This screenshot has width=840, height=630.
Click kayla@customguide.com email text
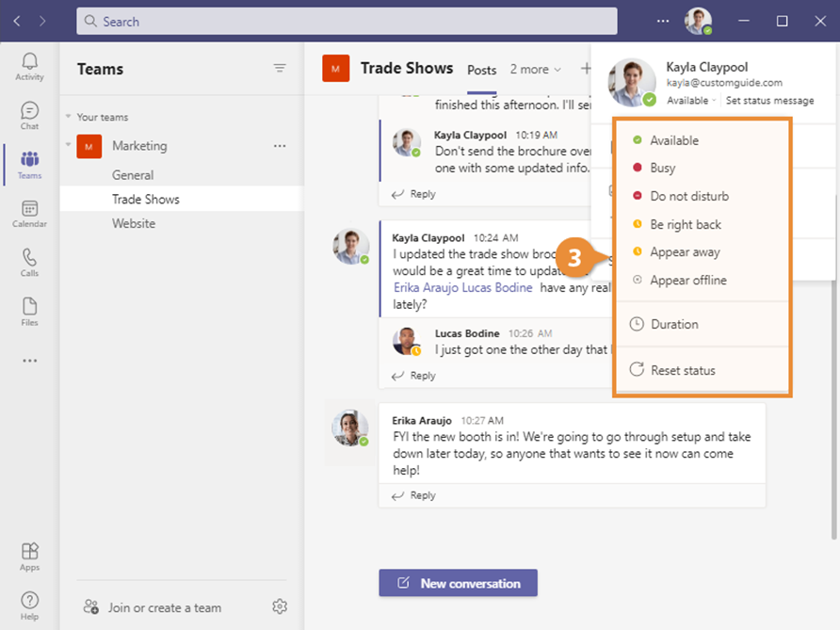724,83
